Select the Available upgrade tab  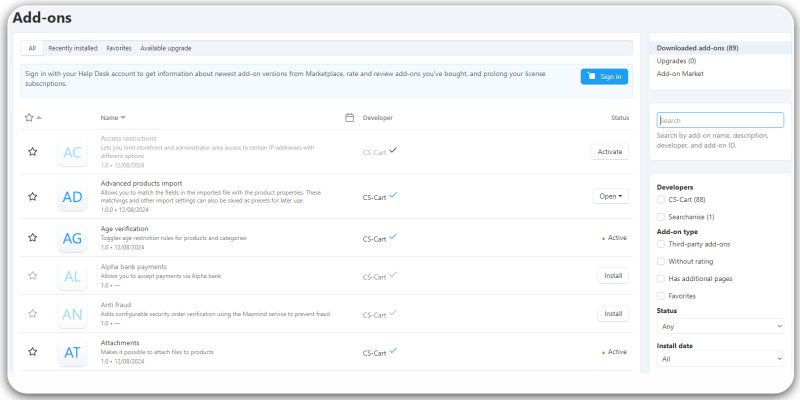pos(166,48)
